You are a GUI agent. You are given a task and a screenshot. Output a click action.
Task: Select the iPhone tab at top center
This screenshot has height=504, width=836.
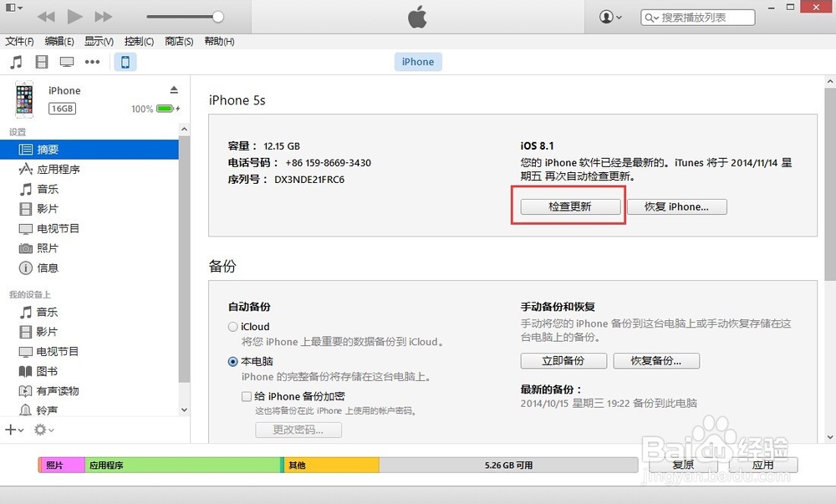tap(418, 62)
